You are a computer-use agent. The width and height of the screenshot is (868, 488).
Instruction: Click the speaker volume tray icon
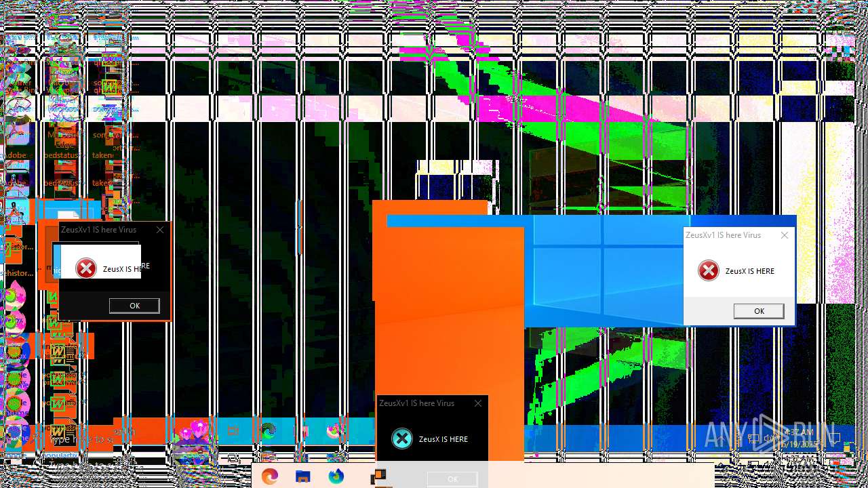(x=768, y=439)
